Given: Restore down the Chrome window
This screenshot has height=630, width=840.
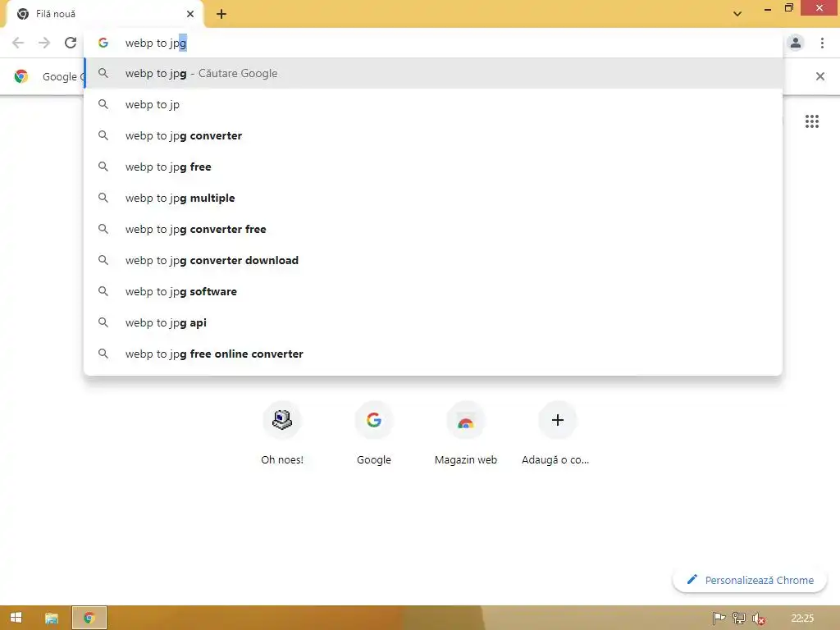Looking at the screenshot, I should [x=788, y=8].
